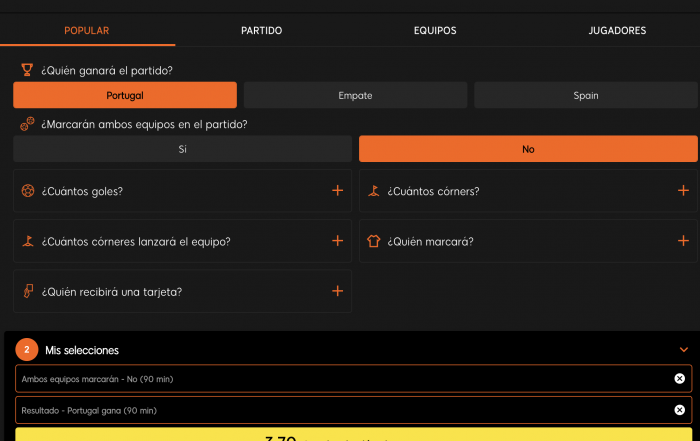
Task: Remove the Resultado - Portugal gana selection
Action: tap(679, 410)
